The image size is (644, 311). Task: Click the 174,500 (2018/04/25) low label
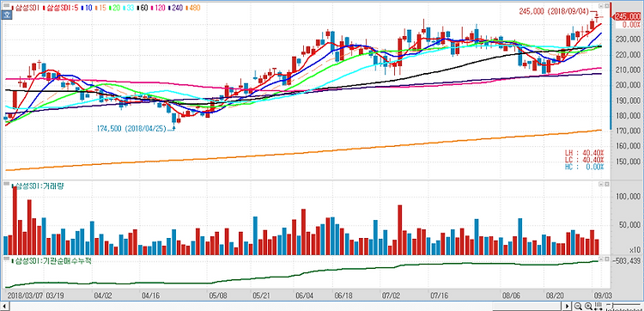[x=131, y=129]
